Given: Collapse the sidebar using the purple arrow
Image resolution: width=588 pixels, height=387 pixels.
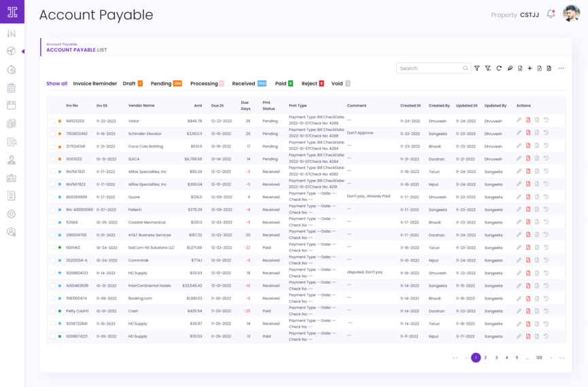Looking at the screenshot, I should click(22, 52).
